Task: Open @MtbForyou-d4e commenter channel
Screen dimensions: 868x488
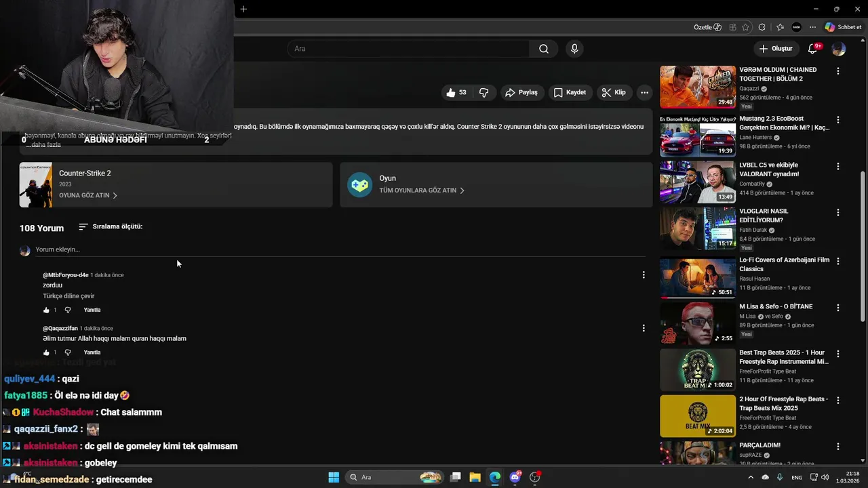Action: (x=66, y=275)
